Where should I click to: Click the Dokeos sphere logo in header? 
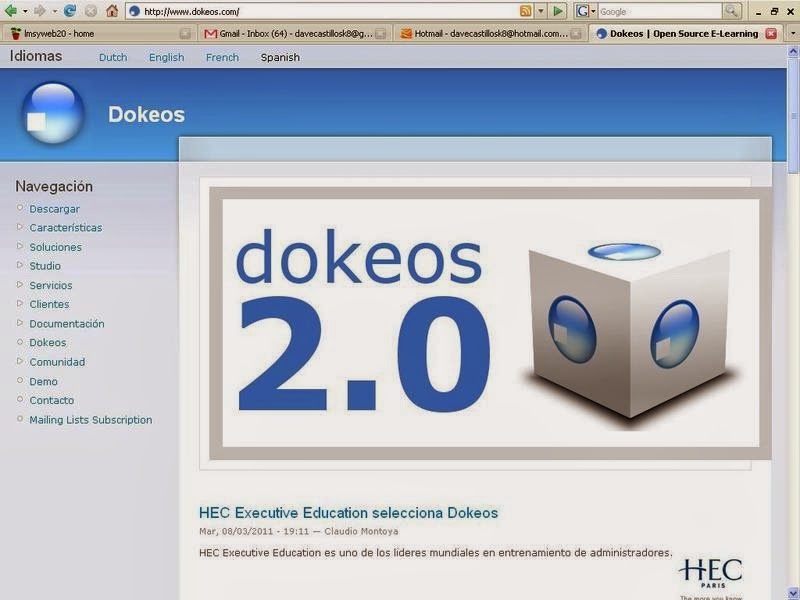pos(53,113)
